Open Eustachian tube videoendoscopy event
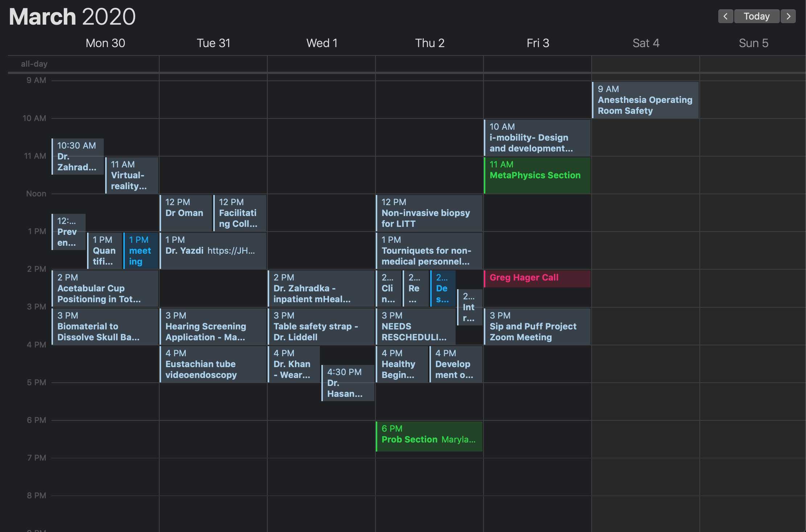806x532 pixels. click(x=213, y=364)
